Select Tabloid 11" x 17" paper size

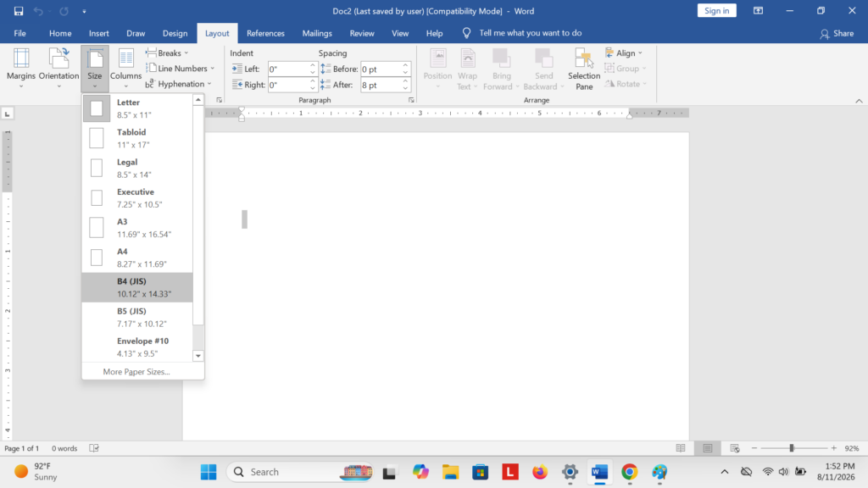pos(137,138)
